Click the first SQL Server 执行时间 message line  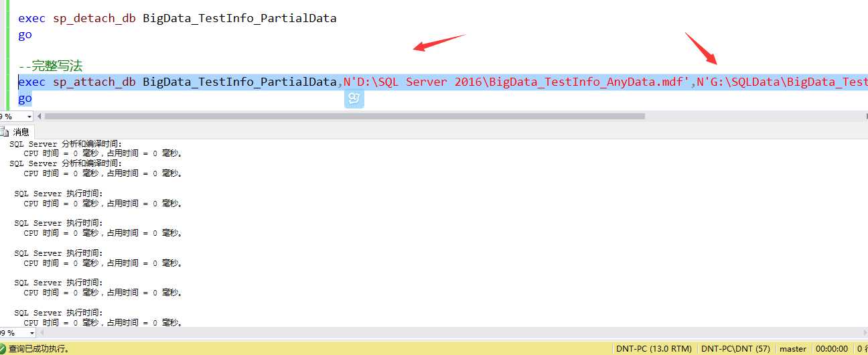coord(58,193)
